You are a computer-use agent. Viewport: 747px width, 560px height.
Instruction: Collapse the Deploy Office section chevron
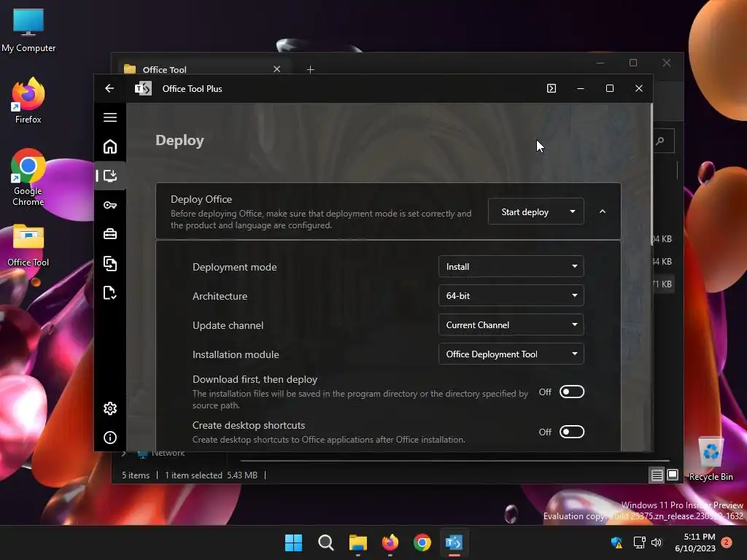(x=603, y=211)
